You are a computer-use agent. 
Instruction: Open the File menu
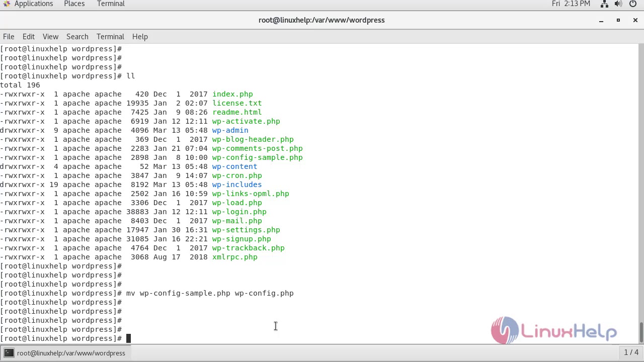9,37
